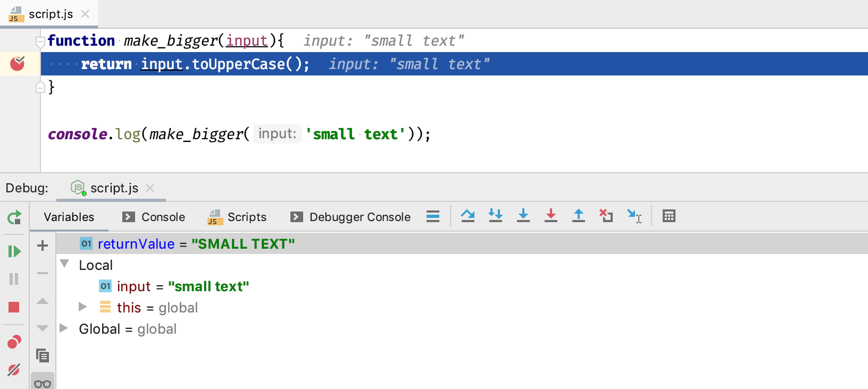Click the Step Out icon
The image size is (868, 389).
[579, 216]
